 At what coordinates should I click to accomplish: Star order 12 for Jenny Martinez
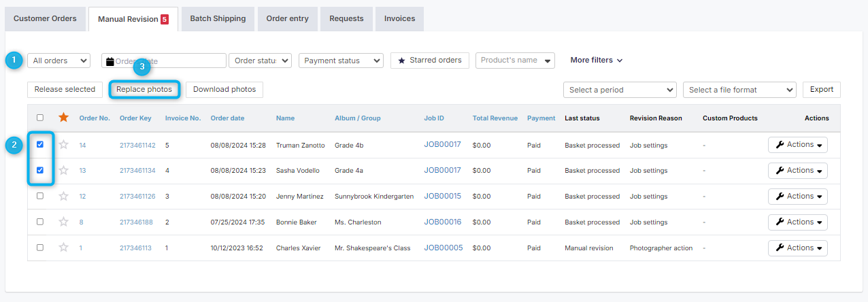point(64,197)
